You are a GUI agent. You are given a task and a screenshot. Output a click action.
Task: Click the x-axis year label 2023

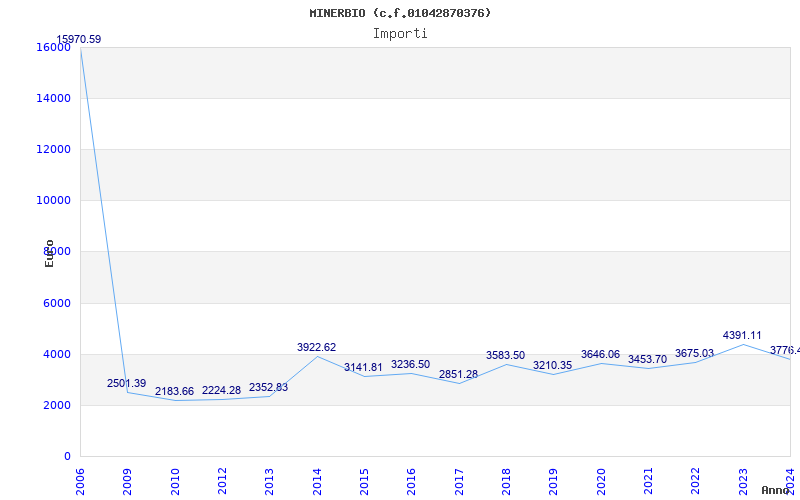tap(743, 482)
